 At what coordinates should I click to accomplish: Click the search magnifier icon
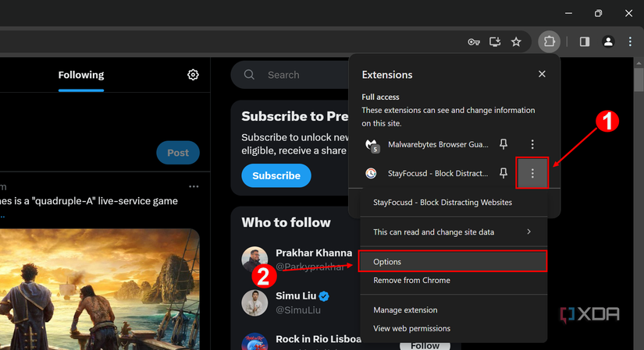[x=249, y=75]
